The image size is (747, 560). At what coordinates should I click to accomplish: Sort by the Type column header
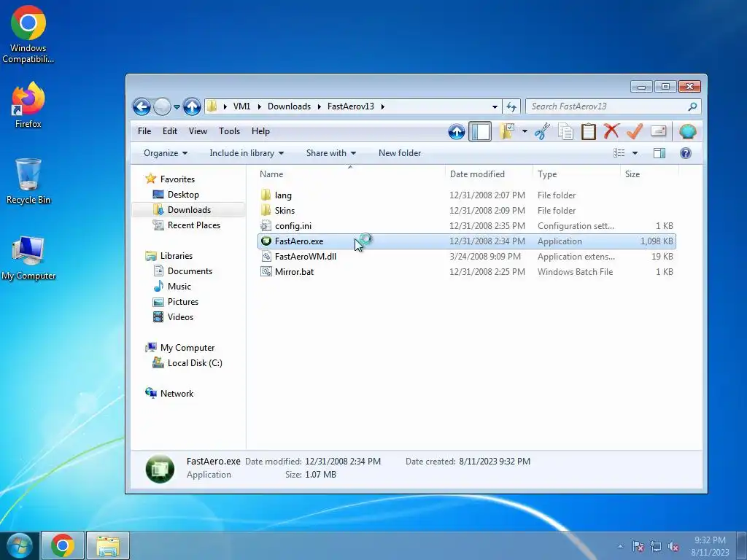tap(577, 174)
